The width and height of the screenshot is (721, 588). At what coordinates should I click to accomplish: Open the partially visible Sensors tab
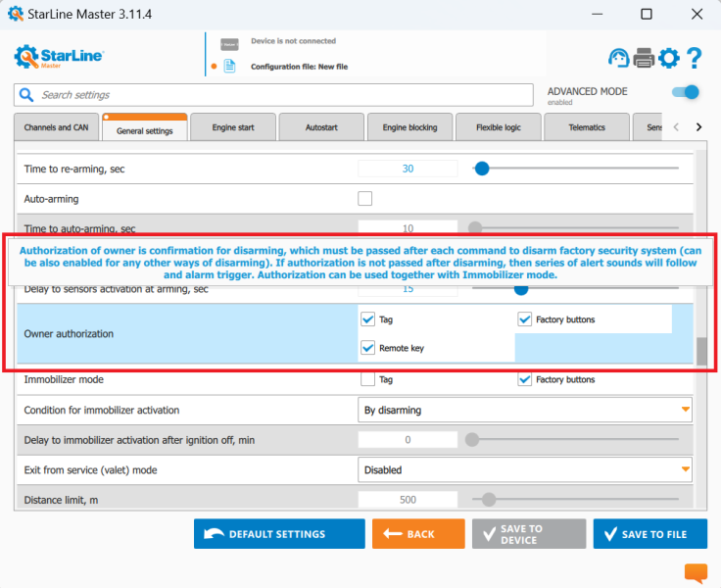coord(648,127)
